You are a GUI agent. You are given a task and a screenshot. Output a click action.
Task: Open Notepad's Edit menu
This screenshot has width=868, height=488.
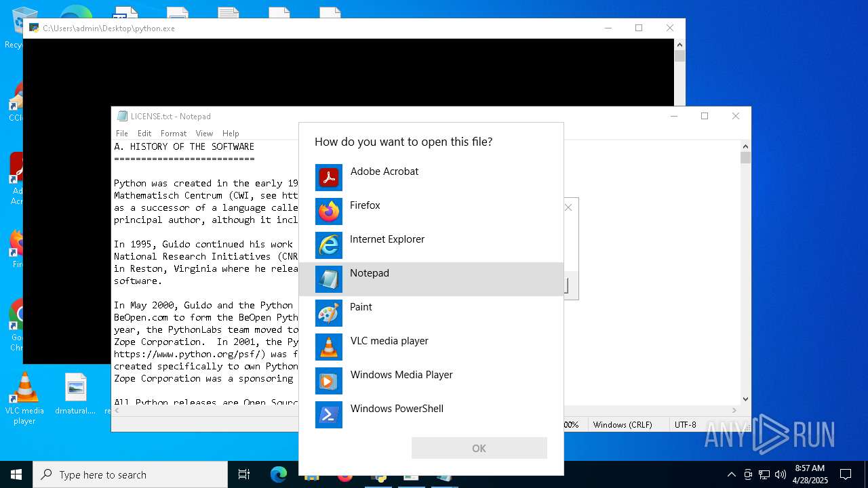point(144,134)
